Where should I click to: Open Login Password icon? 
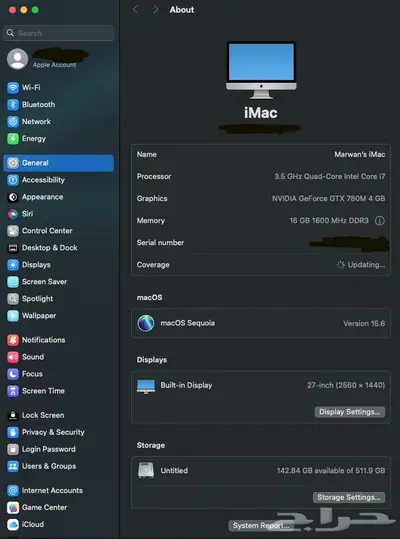13,449
